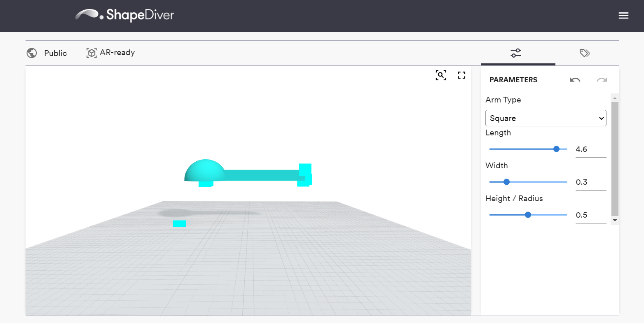This screenshot has height=323, width=644.
Task: Click the Length slider handle
Action: coord(557,149)
